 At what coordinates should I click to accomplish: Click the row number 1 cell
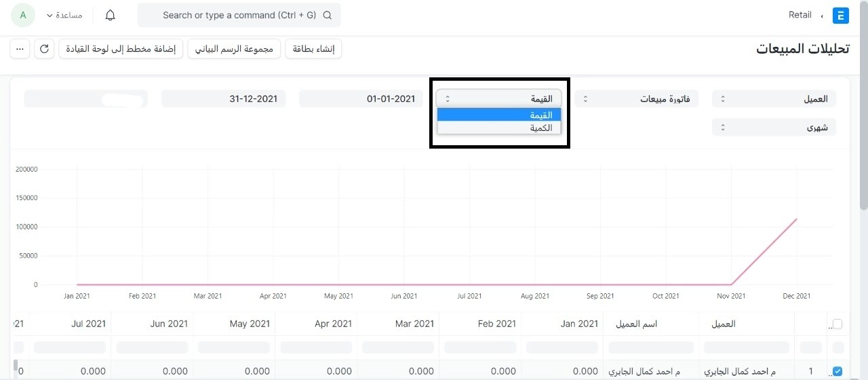click(x=811, y=371)
